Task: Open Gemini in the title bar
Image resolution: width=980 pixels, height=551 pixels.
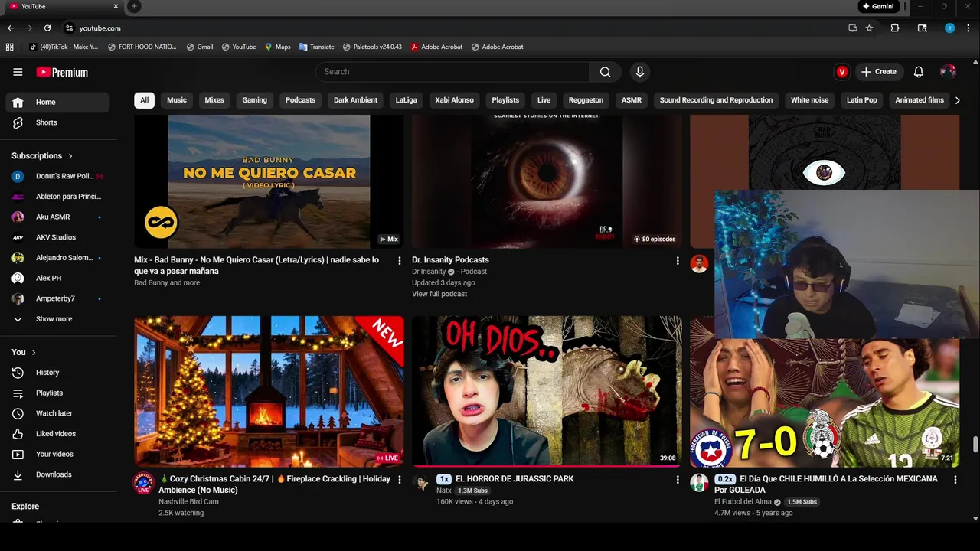Action: (877, 6)
